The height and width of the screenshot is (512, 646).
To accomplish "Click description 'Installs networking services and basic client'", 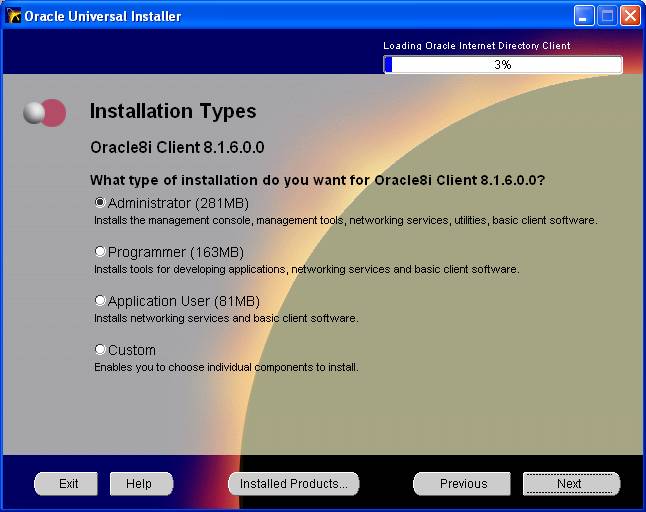I will pos(226,318).
